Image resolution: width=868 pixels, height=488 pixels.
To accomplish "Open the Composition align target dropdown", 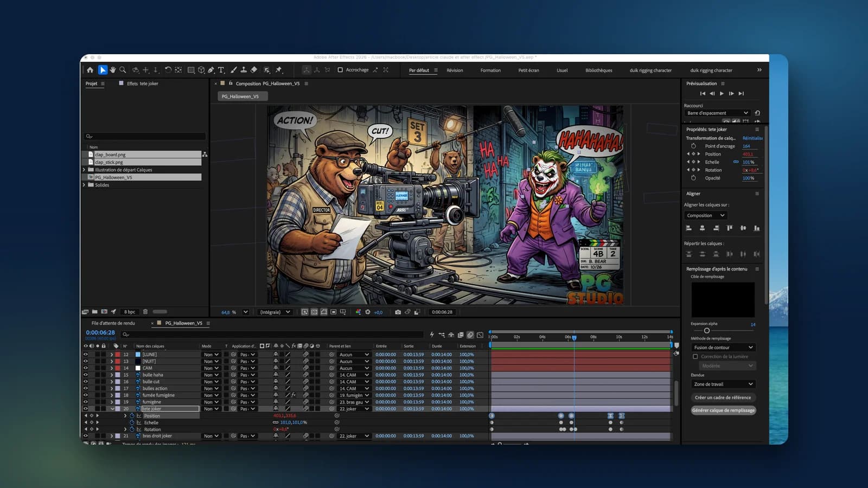I will click(705, 216).
